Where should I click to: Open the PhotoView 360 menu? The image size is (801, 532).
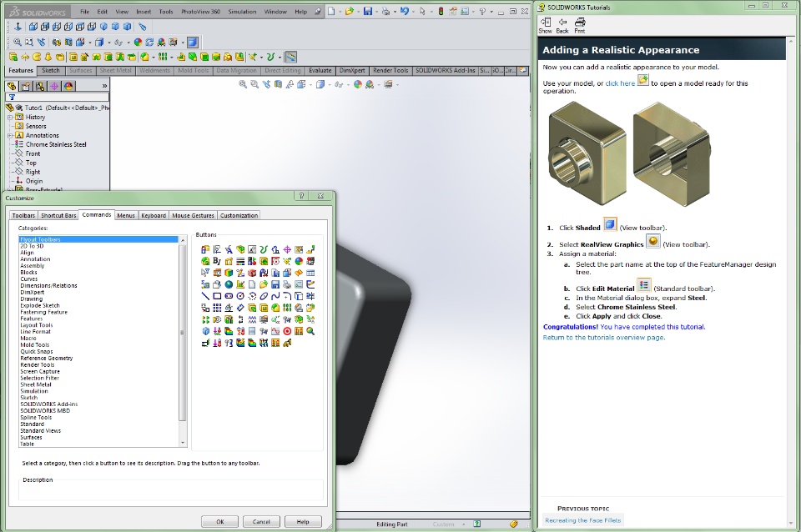(x=200, y=11)
